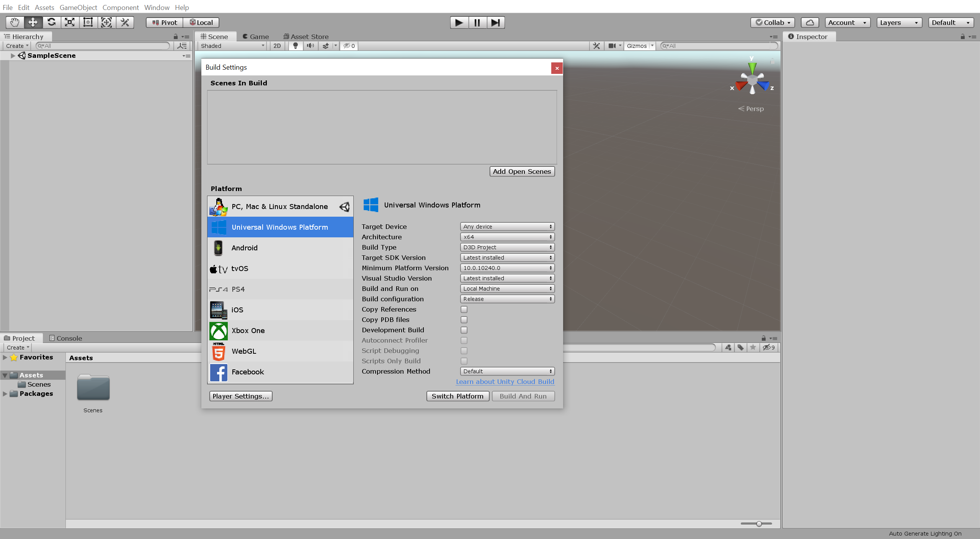Select the Xbox One platform
Image resolution: width=980 pixels, height=539 pixels.
(280, 331)
